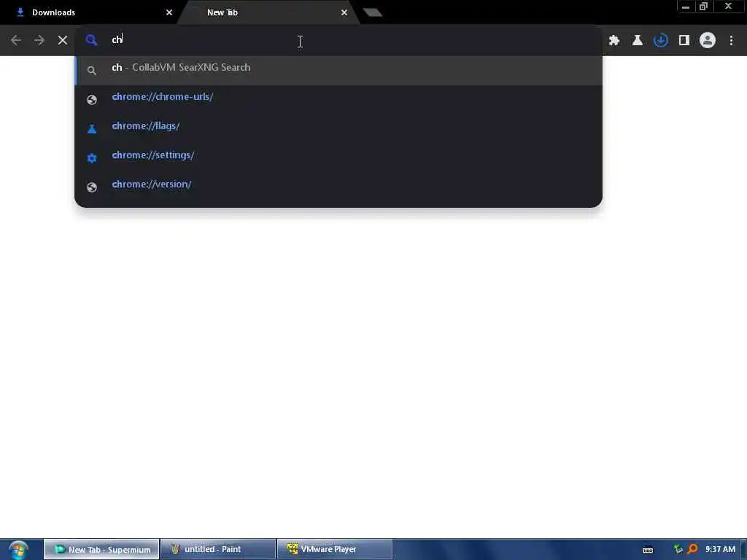Click the search magnifier in address bar
The image size is (747, 560).
91,40
